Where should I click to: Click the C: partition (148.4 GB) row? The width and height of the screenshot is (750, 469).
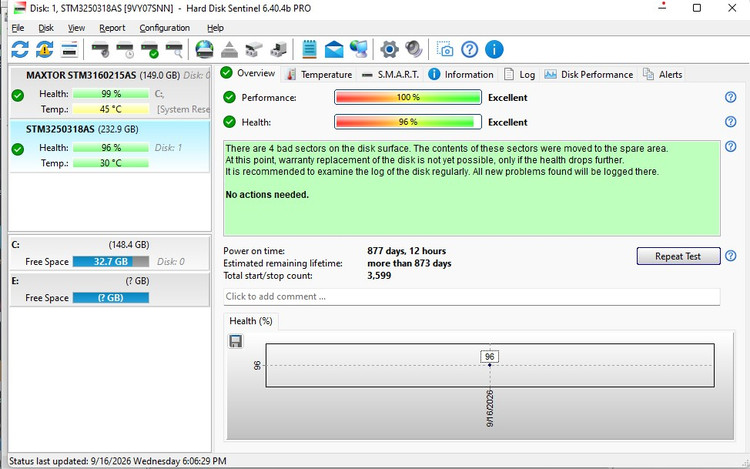(110, 253)
